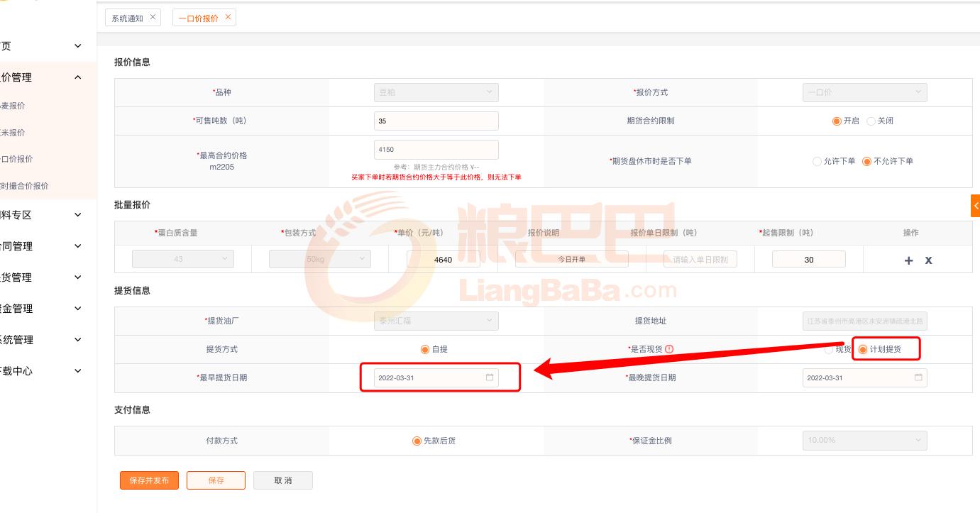The width and height of the screenshot is (980, 513).
Task: Open the calendar icon for 最早提货日期
Action: point(489,377)
